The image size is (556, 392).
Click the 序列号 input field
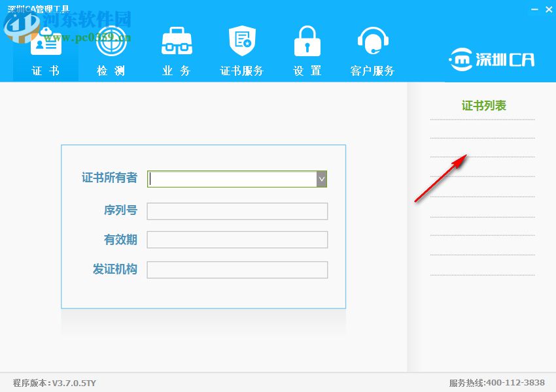[x=237, y=210]
